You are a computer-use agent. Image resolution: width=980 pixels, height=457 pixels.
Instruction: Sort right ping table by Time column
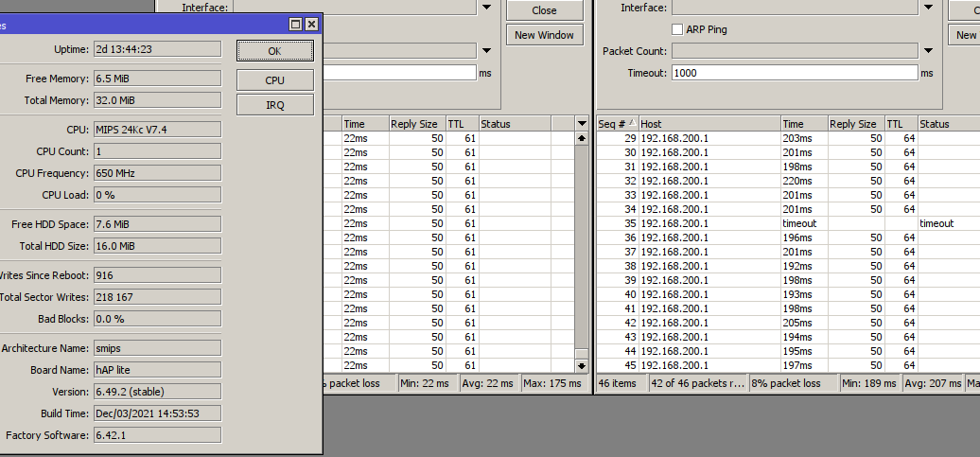click(x=804, y=124)
